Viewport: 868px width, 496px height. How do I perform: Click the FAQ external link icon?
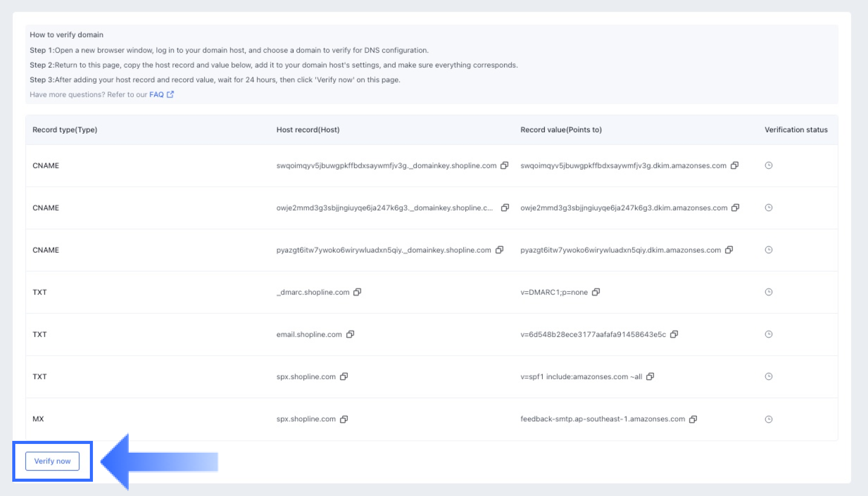[x=171, y=94]
